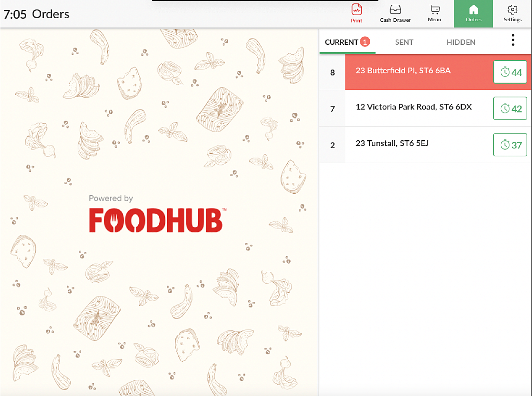Click order number 8 cell

[332, 73]
